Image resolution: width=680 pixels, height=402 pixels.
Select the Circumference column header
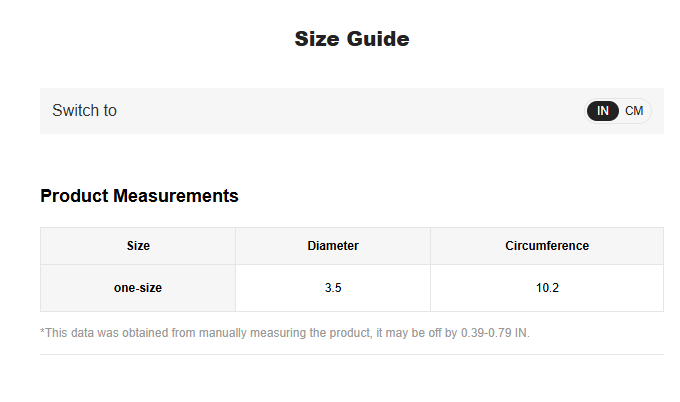(x=547, y=246)
